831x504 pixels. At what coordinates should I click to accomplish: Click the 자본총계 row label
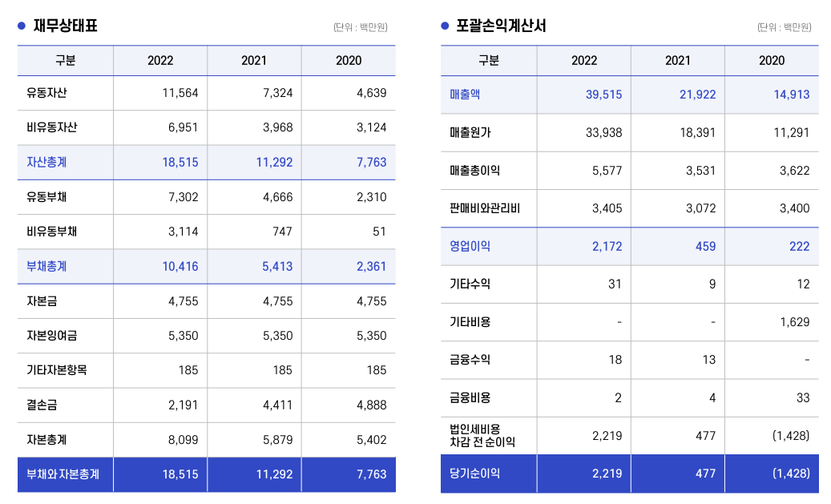click(46, 439)
